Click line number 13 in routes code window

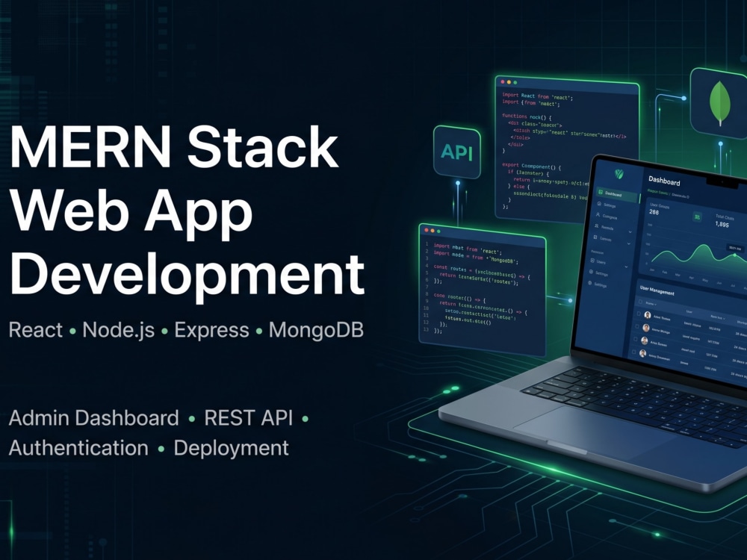tap(426, 329)
